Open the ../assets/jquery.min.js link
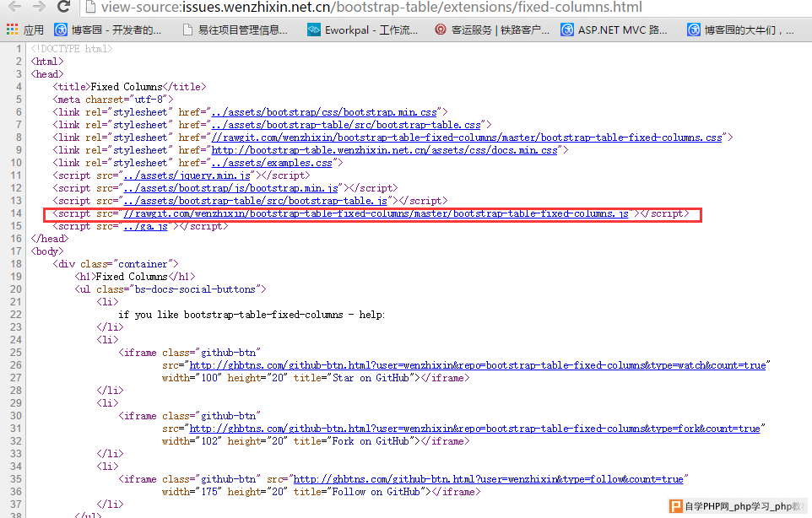Image resolution: width=812 pixels, height=518 pixels. 187,175
